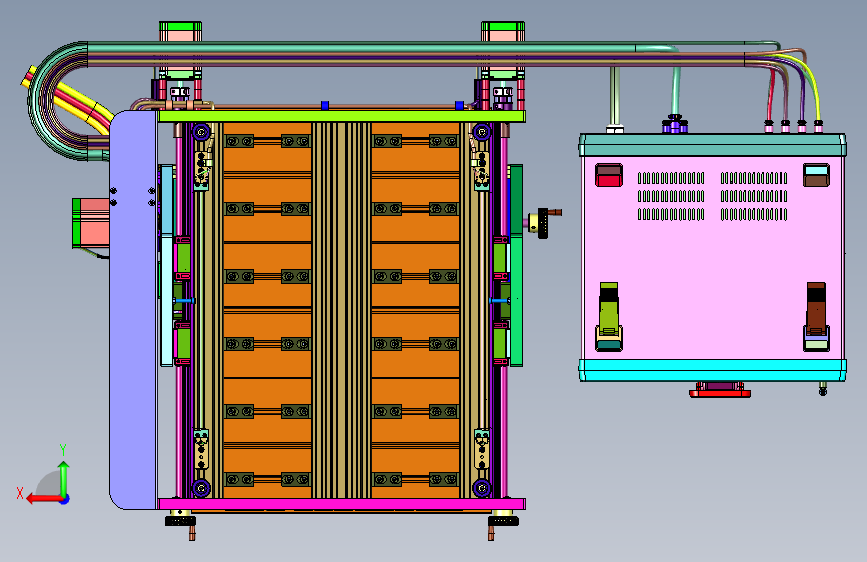Click the red X axis arrow of the triad

43,499
